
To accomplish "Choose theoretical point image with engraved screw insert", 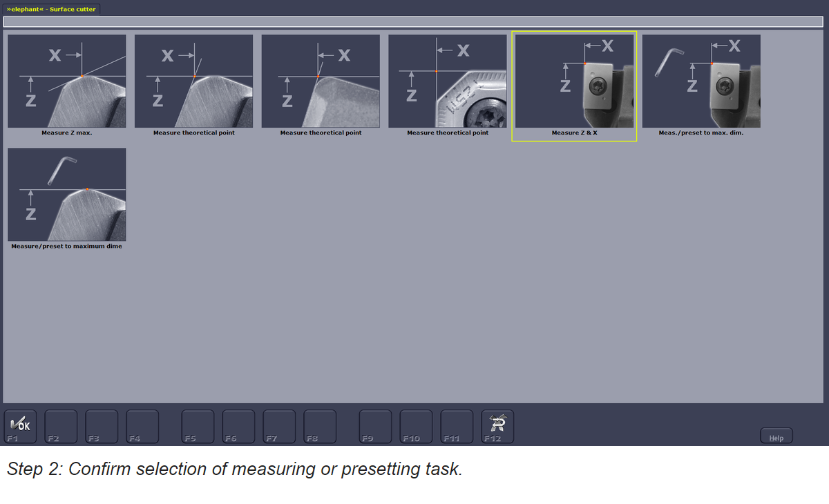I will 448,81.
